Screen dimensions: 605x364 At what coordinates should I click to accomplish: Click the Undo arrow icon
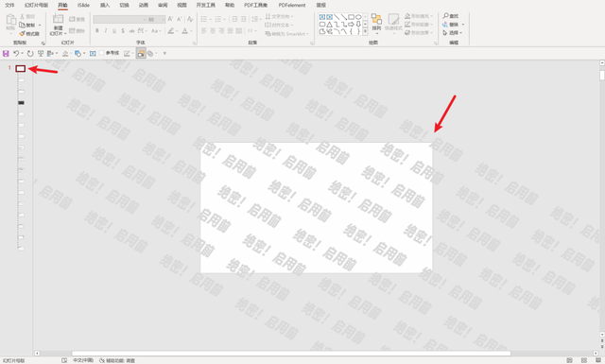click(16, 54)
